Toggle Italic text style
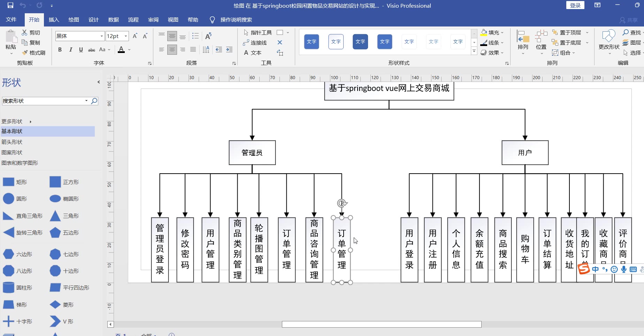Viewport: 644px width, 336px height. click(70, 49)
